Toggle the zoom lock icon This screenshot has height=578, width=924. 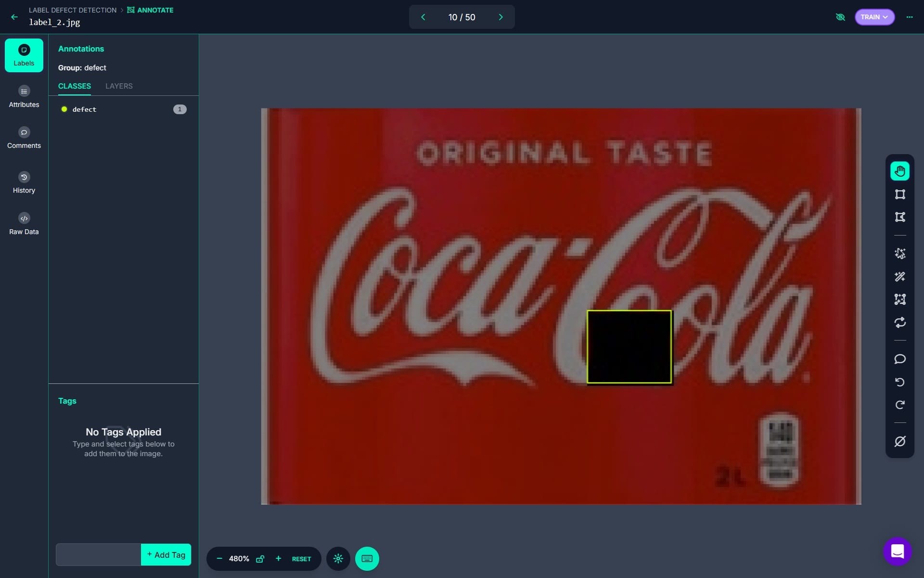[260, 559]
